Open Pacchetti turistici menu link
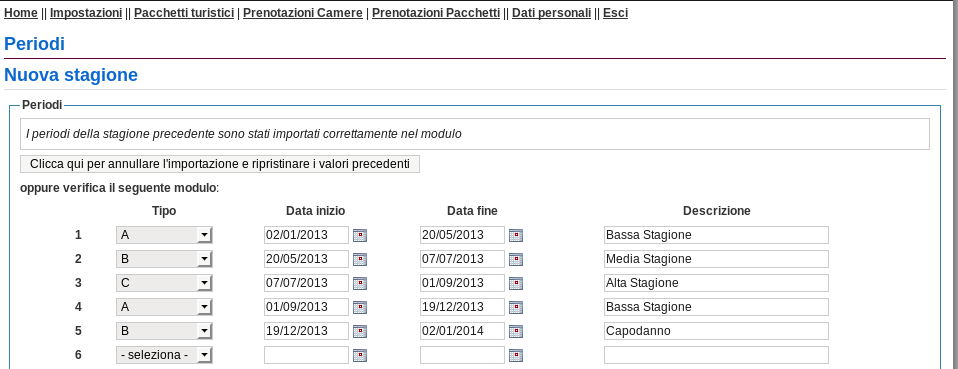The height and width of the screenshot is (369, 958). click(184, 13)
